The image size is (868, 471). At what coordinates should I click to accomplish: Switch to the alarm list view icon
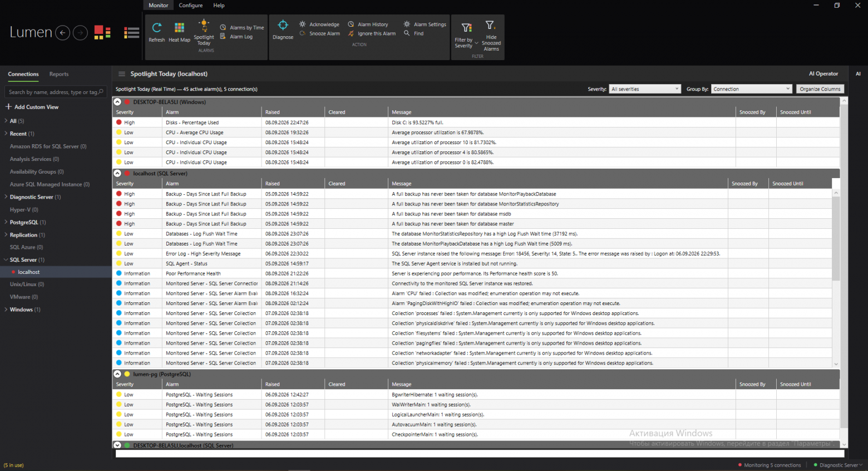pos(131,33)
